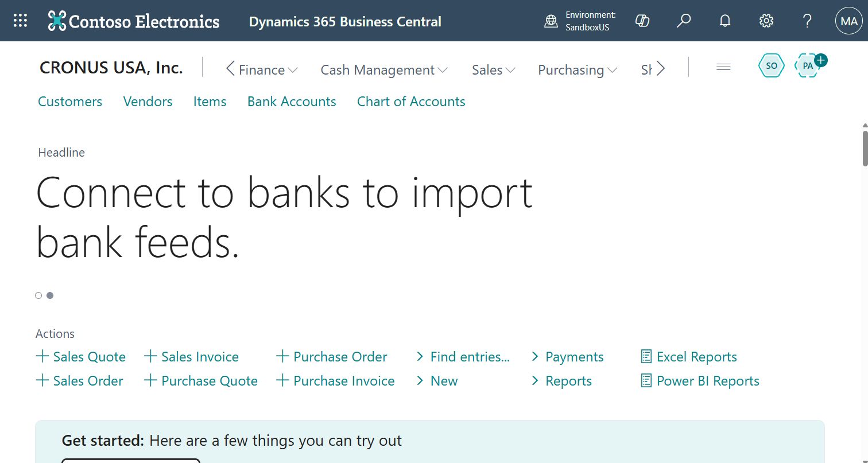This screenshot has width=868, height=463.
Task: Select the first headline dot
Action: [x=38, y=295]
